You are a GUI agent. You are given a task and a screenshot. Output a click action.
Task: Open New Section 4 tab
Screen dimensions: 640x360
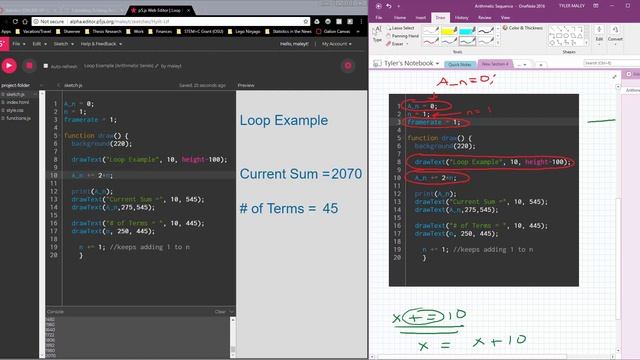tap(495, 64)
